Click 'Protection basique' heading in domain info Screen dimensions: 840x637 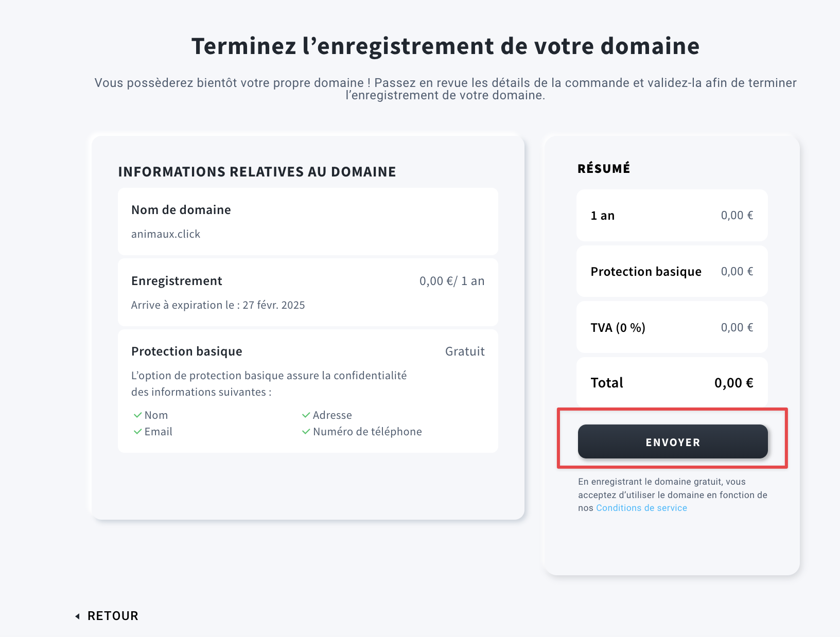(x=186, y=351)
